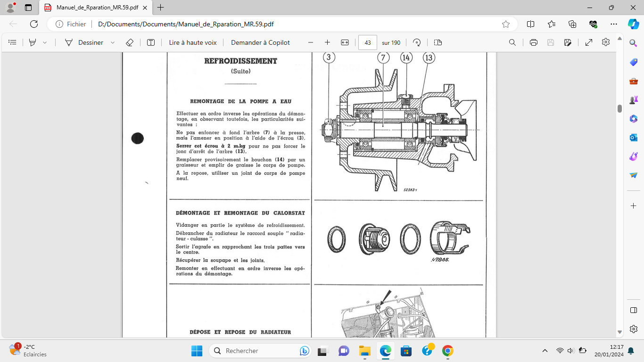644x362 pixels.
Task: Rotate the PDF page
Action: pyautogui.click(x=417, y=42)
